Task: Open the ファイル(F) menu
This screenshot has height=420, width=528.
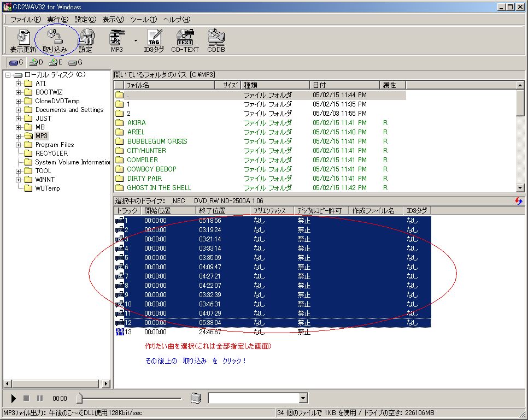Action: [25, 20]
